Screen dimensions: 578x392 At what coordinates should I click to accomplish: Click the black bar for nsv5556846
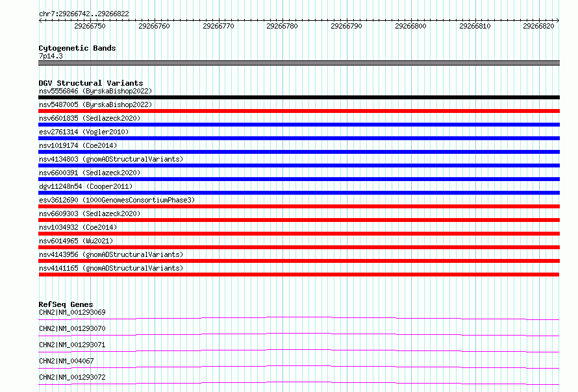point(299,97)
